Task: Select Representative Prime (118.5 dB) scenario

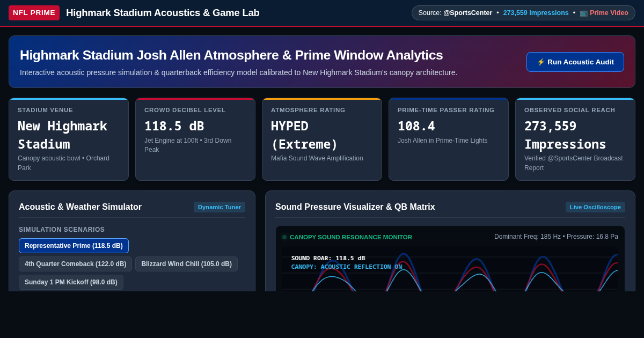Action: pos(74,246)
